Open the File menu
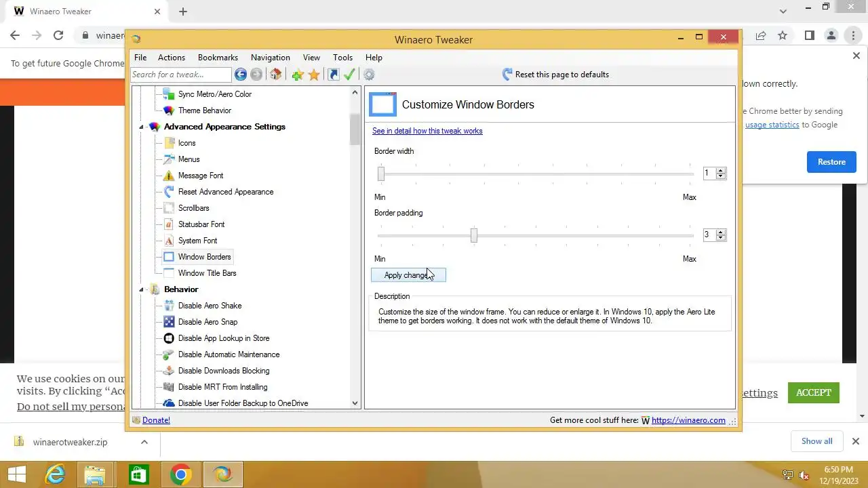Screen dimensions: 868x488 (x=140, y=58)
